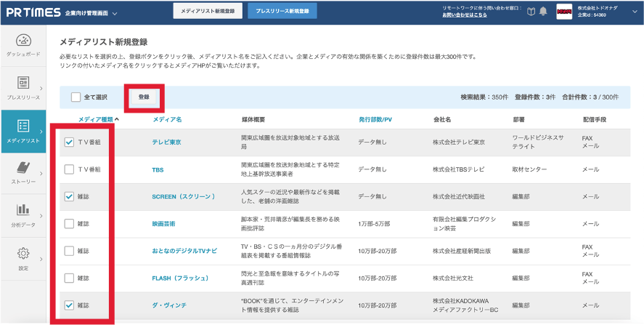Open the Story book icon in sidebar

[23, 167]
